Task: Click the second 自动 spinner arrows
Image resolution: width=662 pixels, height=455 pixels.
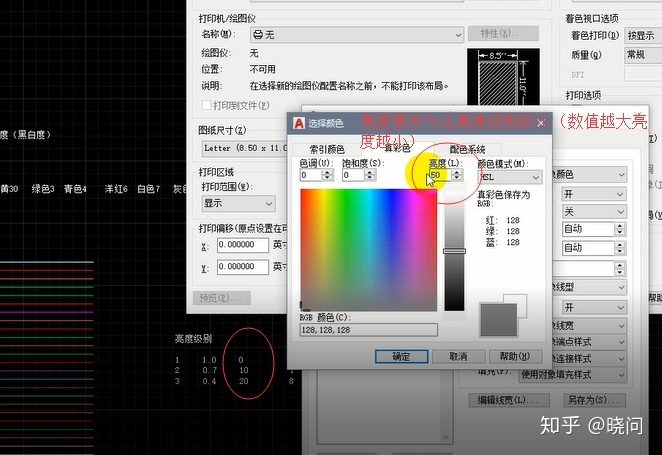Action: tap(620, 248)
